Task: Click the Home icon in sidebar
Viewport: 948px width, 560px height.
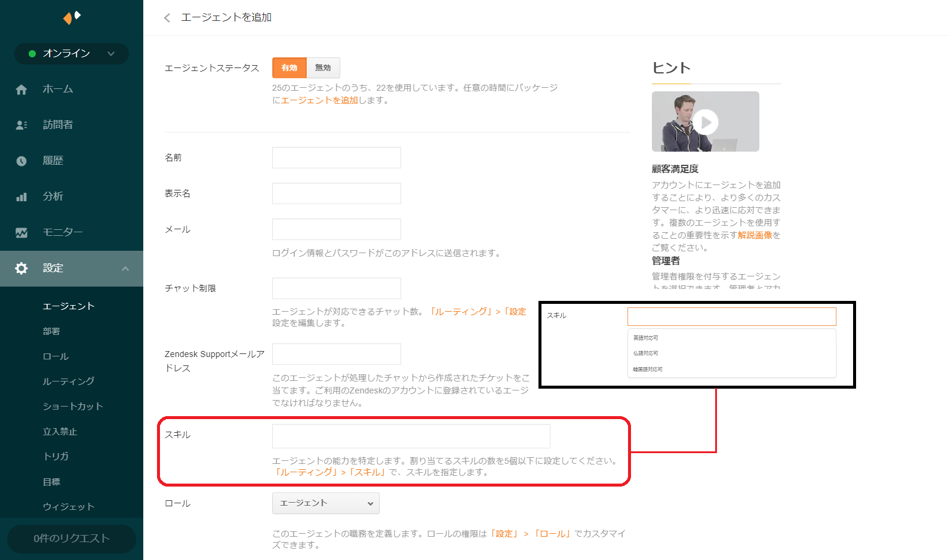Action: point(21,90)
